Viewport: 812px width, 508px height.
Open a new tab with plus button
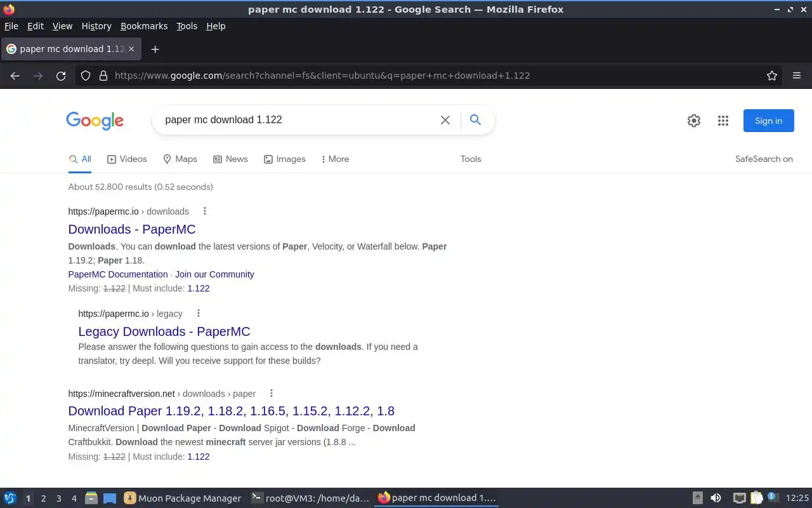(155, 49)
